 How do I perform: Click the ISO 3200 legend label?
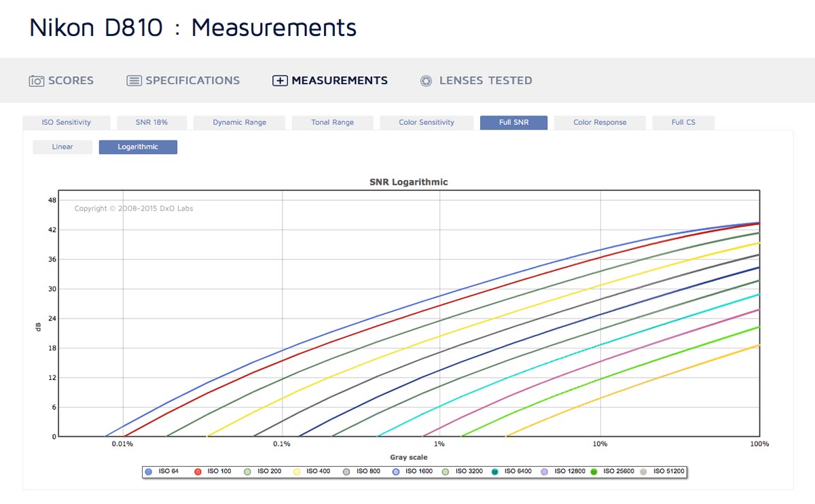(x=469, y=471)
